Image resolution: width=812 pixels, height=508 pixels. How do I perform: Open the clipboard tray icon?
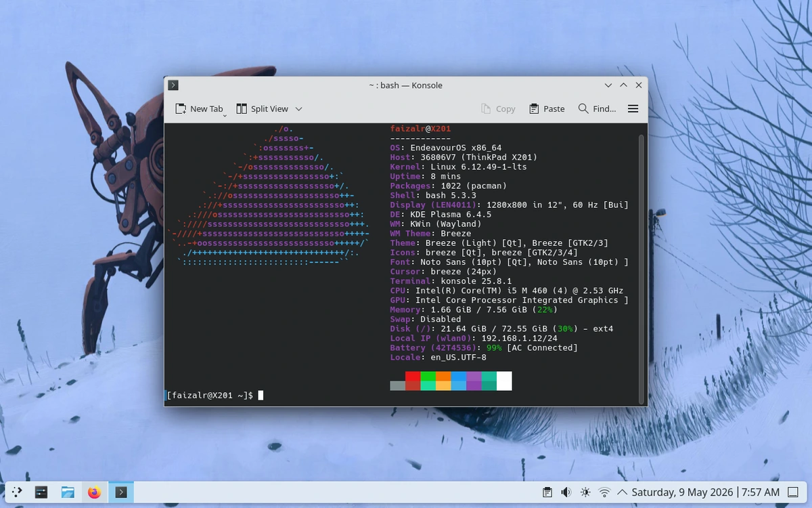click(548, 492)
